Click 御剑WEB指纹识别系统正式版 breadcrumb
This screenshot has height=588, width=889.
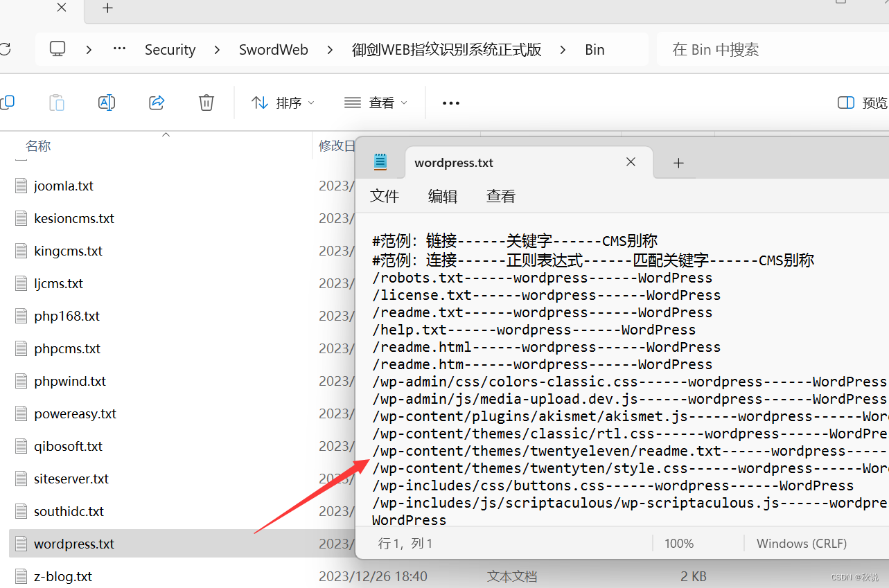pos(446,50)
